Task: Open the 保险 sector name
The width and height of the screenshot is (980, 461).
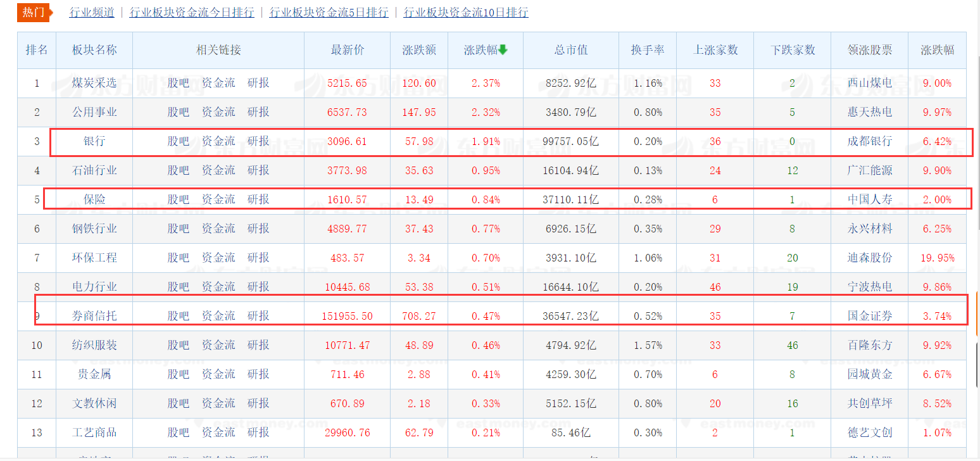Action: (x=94, y=199)
